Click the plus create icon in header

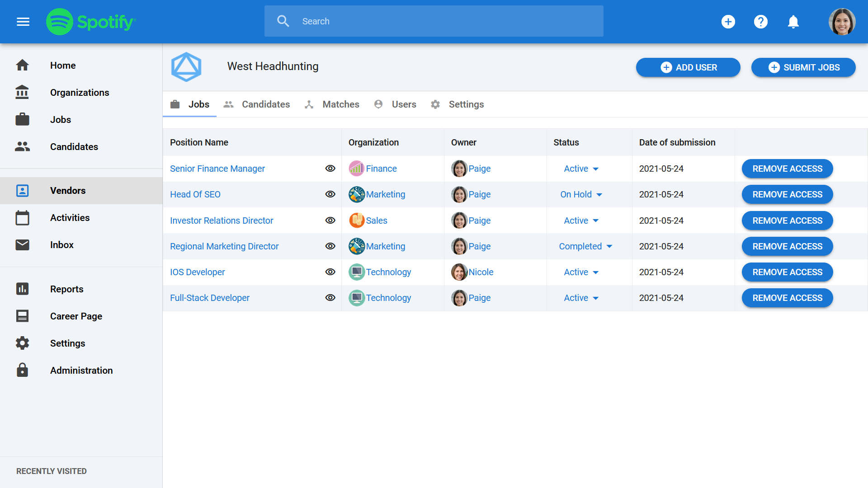[x=728, y=22]
